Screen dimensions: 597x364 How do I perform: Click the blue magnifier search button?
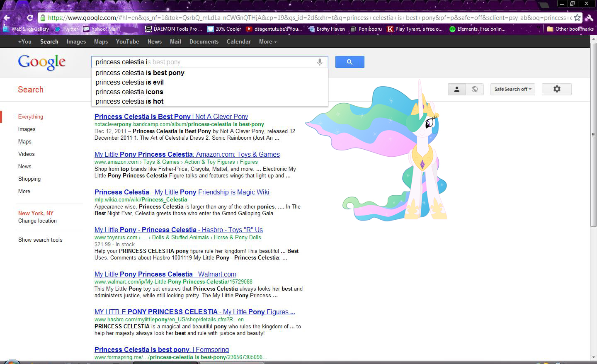[x=350, y=62]
